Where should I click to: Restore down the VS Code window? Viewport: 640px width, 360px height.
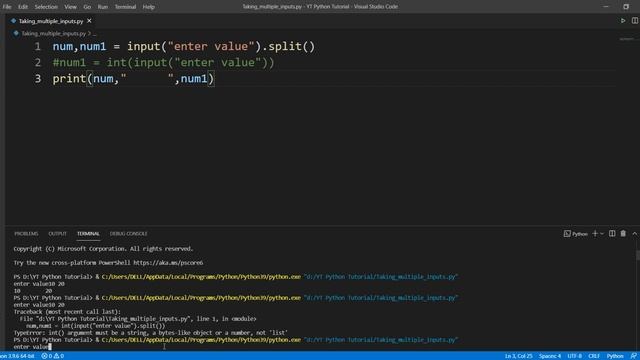(626, 7)
